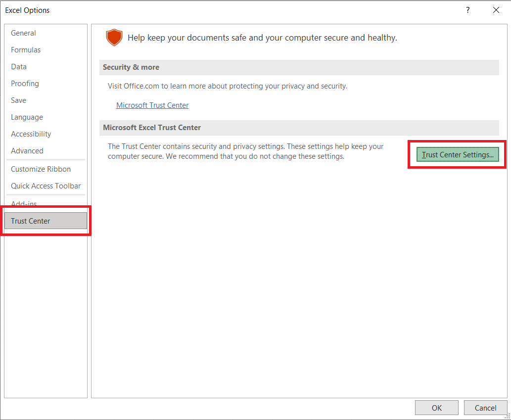The width and height of the screenshot is (511, 420).
Task: Confirm the dialog with OK
Action: [x=436, y=408]
